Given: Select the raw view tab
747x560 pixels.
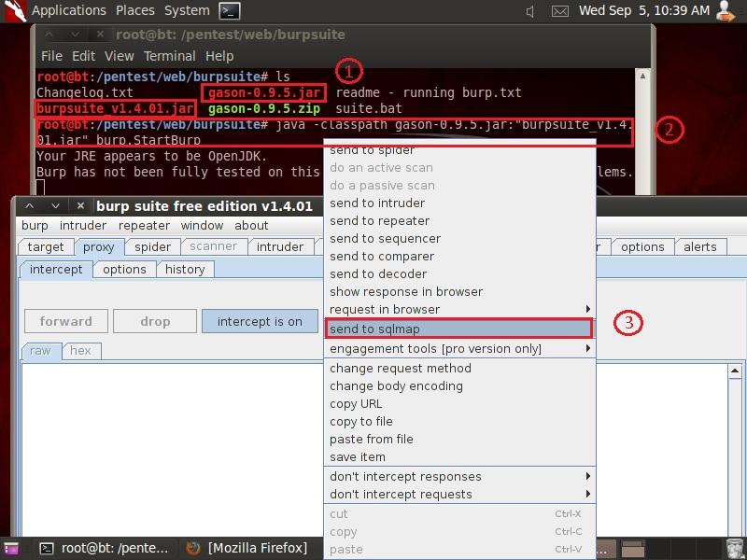Looking at the screenshot, I should (41, 351).
